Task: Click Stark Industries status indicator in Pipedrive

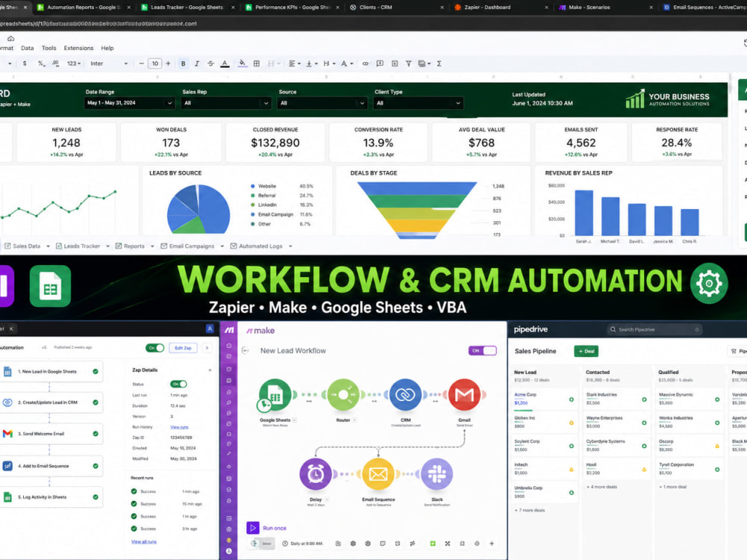Action: pos(644,399)
